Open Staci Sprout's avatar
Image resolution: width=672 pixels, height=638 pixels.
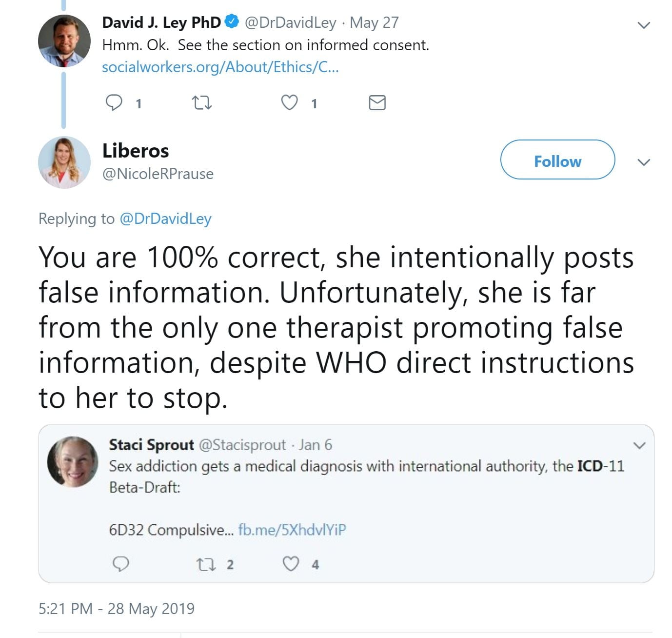pos(73,461)
